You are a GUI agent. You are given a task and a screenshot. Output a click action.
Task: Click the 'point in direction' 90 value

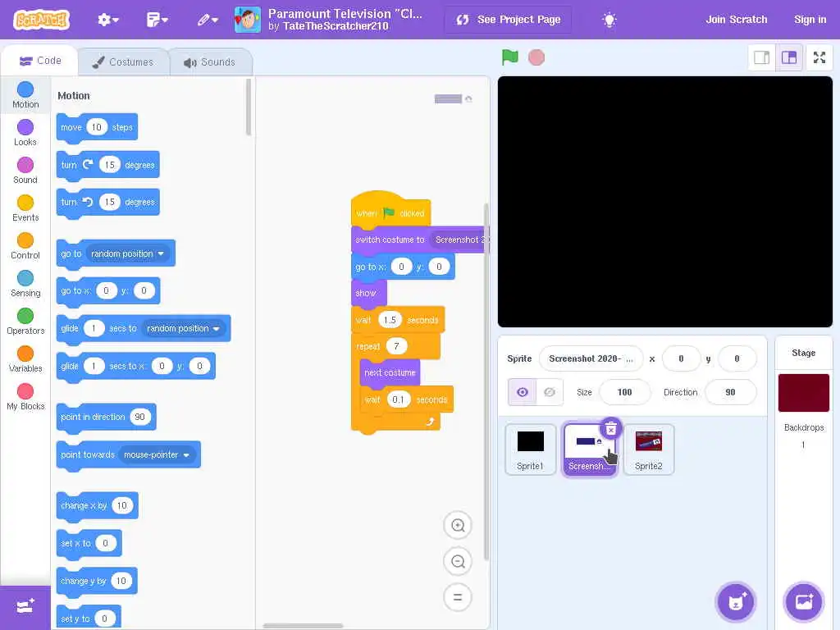point(139,417)
